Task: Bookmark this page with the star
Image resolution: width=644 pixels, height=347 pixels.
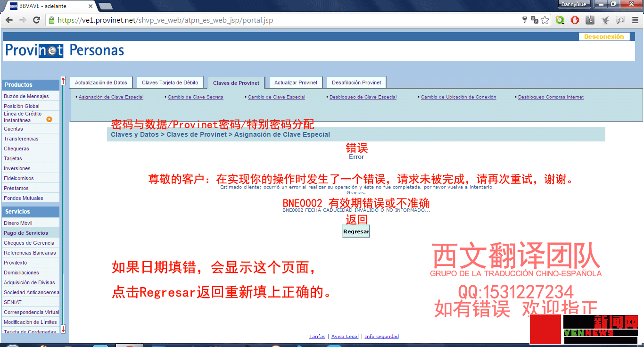Action: coord(545,20)
